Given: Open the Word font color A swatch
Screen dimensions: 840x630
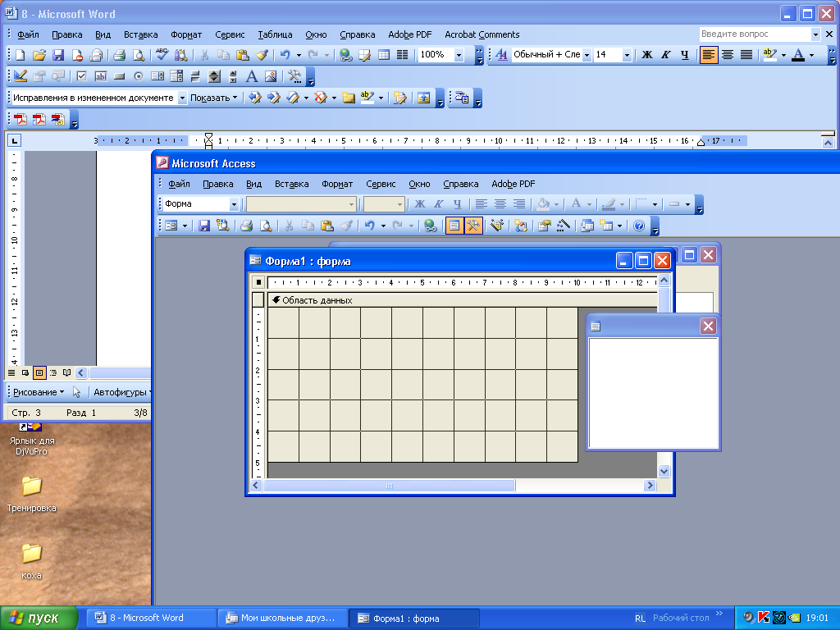Looking at the screenshot, I should tap(798, 55).
